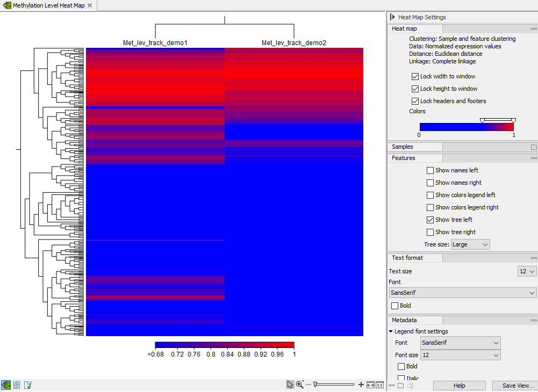Open the Tree size dropdown
This screenshot has width=538, height=392.
coord(470,244)
